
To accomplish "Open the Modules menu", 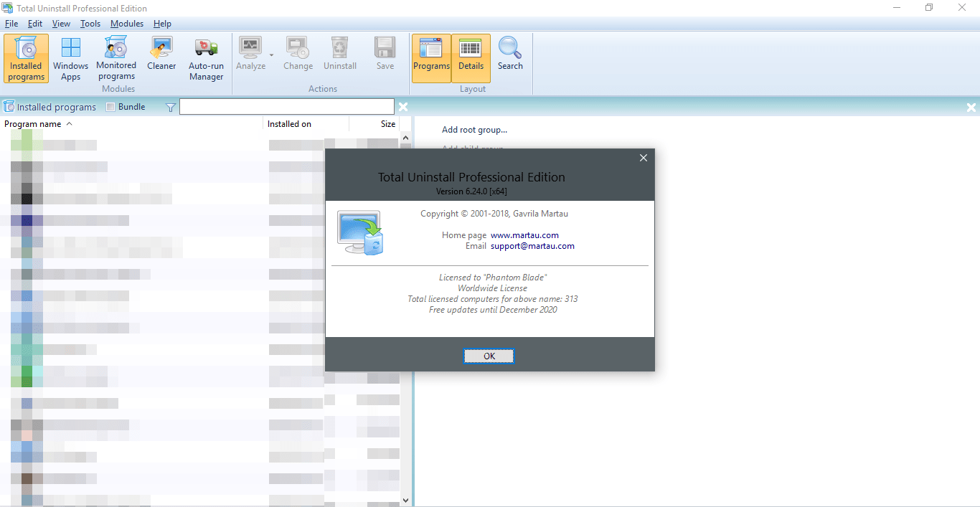I will (x=127, y=24).
